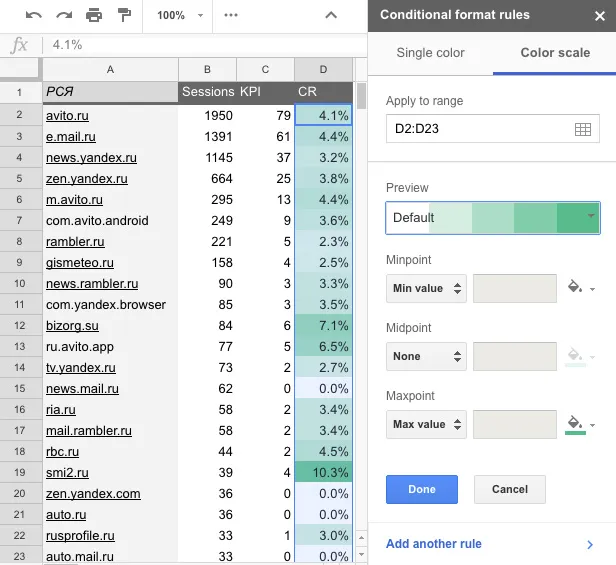The image size is (616, 565).
Task: Click the select-all corner box
Action: (21, 69)
